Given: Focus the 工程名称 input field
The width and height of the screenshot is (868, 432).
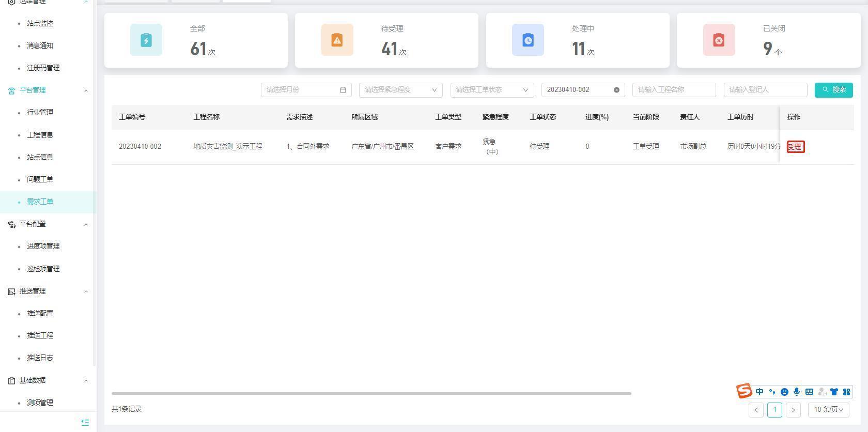Looking at the screenshot, I should 674,90.
